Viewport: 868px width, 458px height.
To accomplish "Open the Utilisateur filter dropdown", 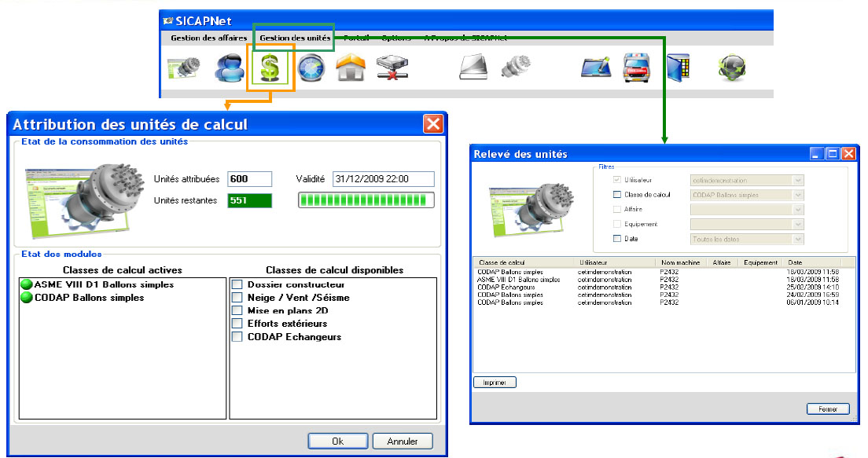I will 798,180.
